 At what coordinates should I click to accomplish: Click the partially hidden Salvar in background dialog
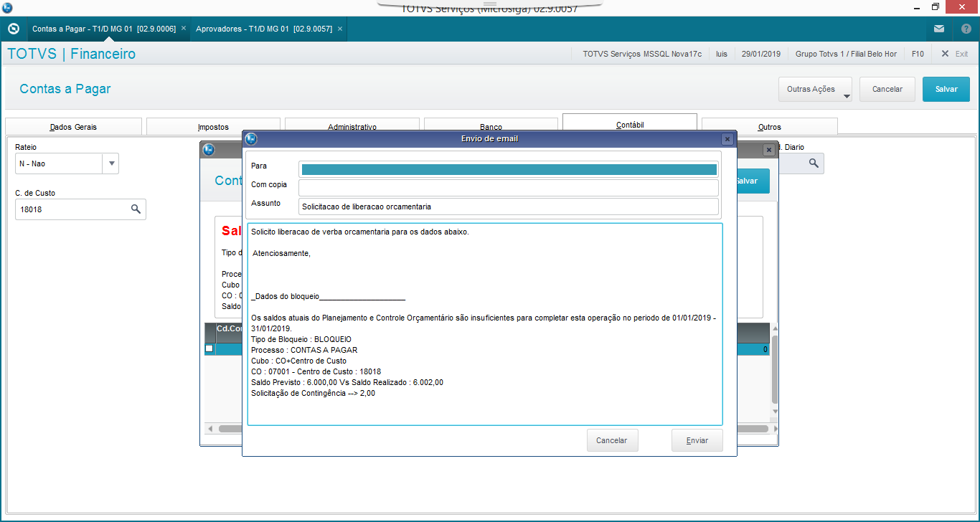[753, 181]
